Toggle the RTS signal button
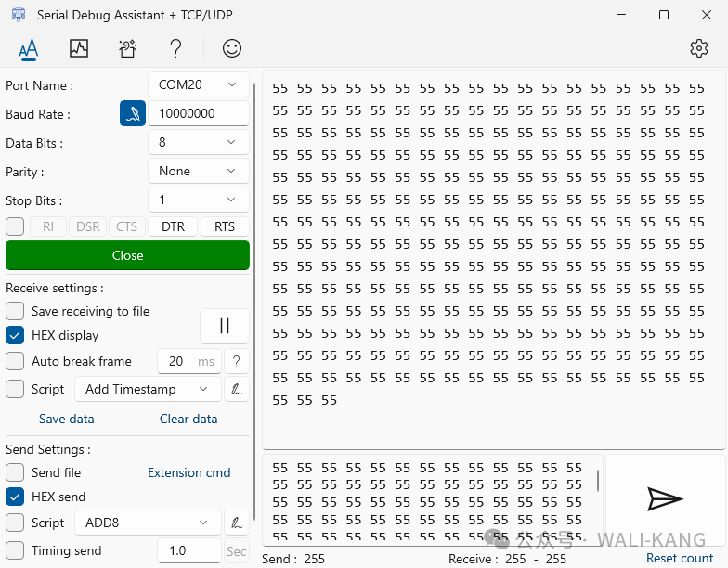Screen dimensions: 728x568 click(225, 226)
